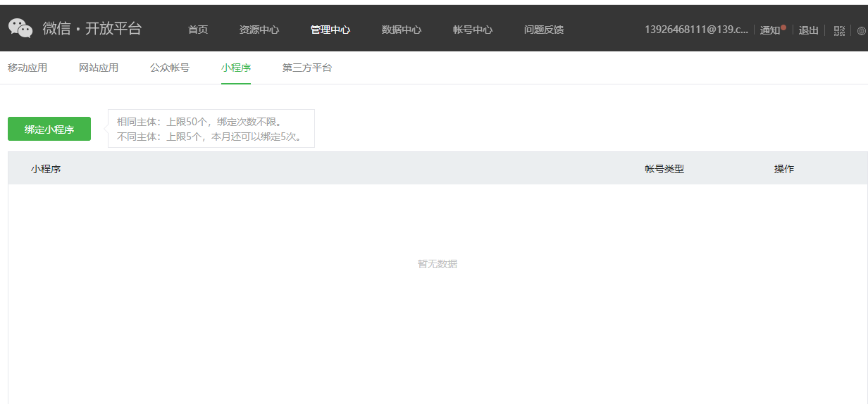This screenshot has height=404, width=868.
Task: Click the 小程序 column header
Action: [x=46, y=169]
